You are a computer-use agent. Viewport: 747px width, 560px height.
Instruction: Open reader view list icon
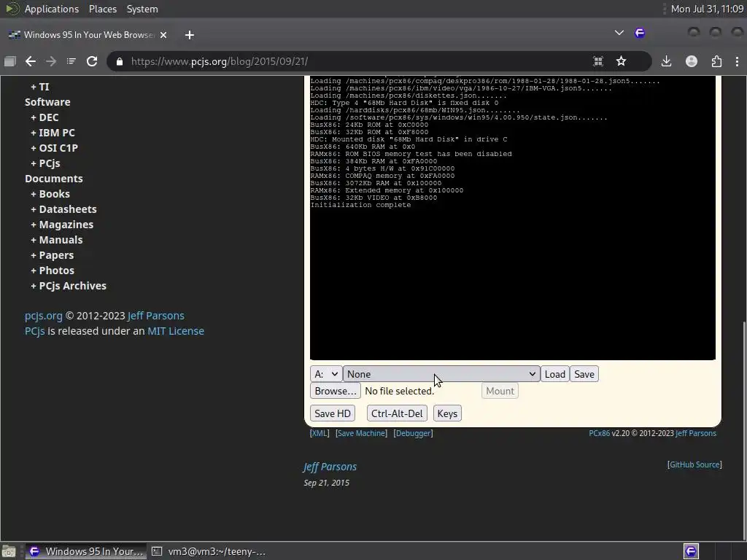71,61
